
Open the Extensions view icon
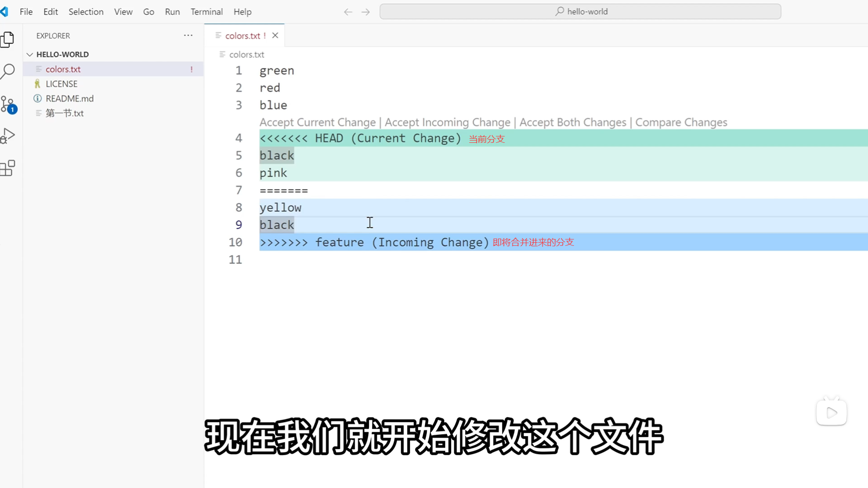(x=8, y=168)
